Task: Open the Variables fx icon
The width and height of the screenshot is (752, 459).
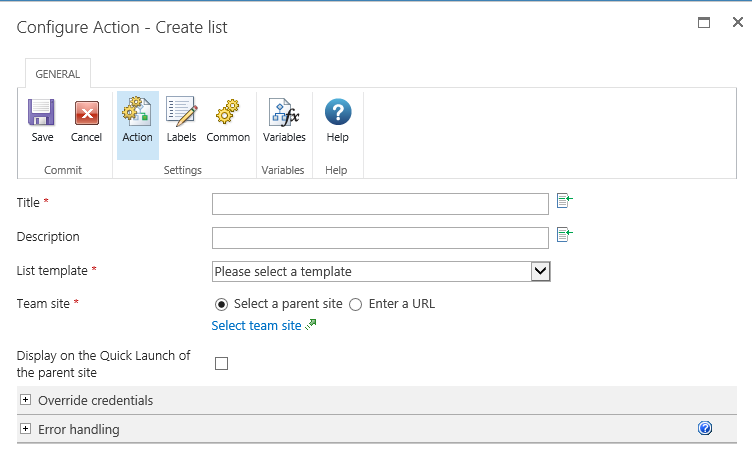Action: (284, 113)
